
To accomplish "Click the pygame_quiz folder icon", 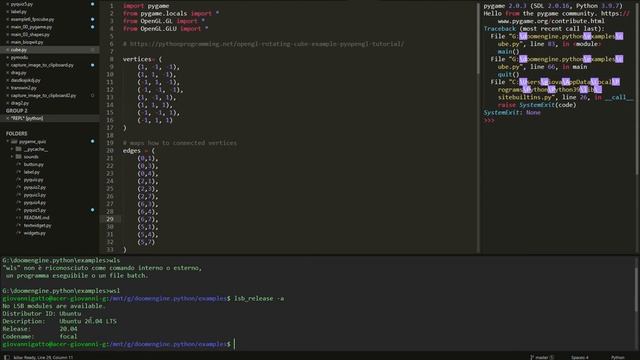I will click(14, 142).
